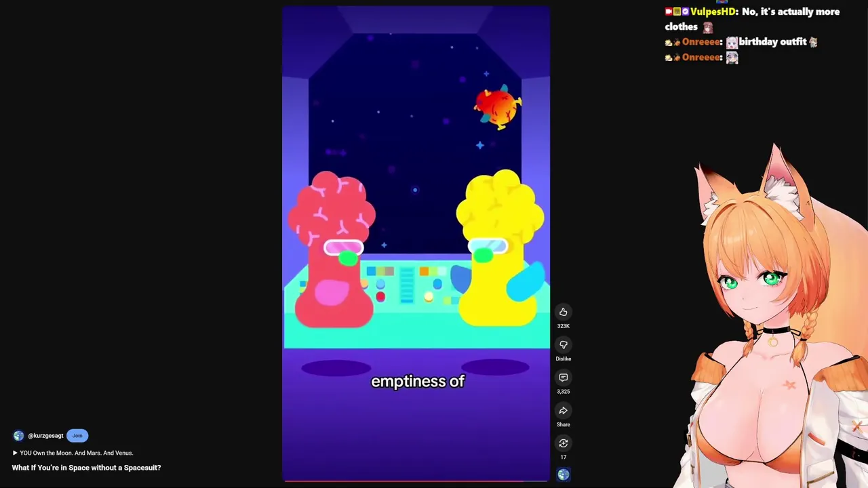Click 'birthday outfit' chat message from Onreeee
The height and width of the screenshot is (488, 868).
[772, 42]
